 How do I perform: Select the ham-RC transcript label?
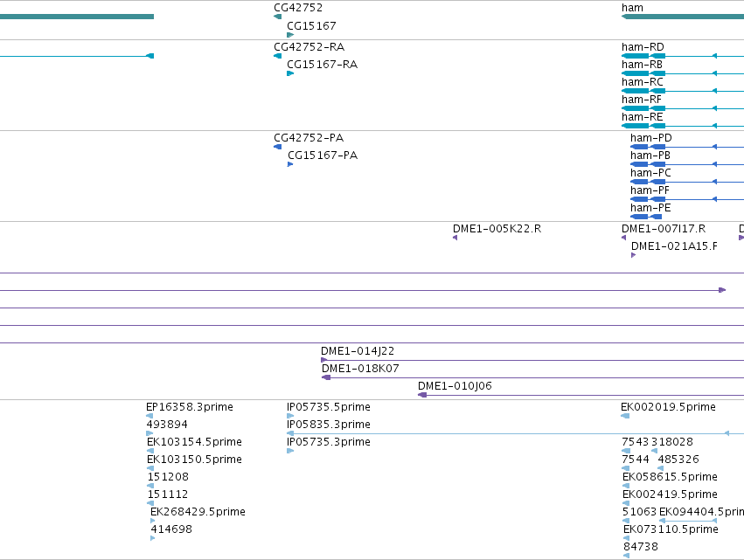(643, 82)
